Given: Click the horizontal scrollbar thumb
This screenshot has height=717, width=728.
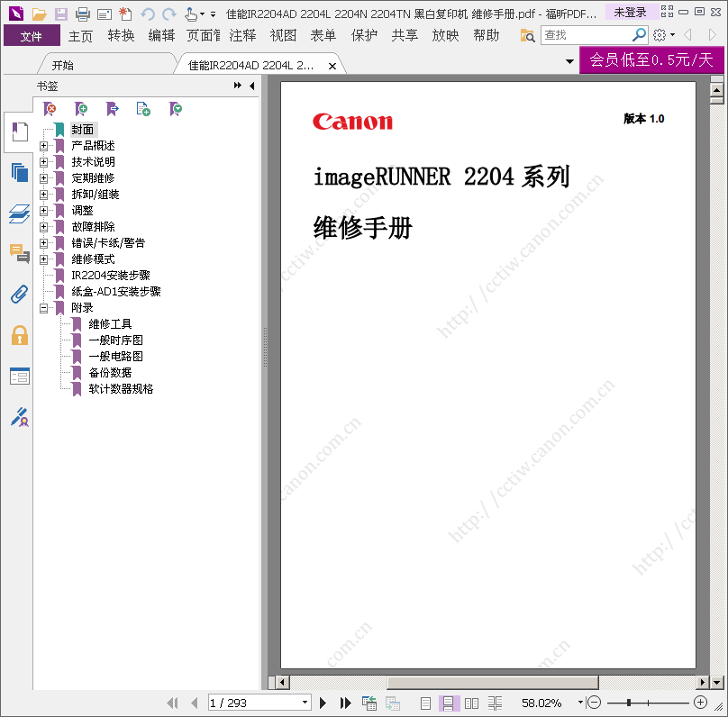Looking at the screenshot, I should pyautogui.click(x=493, y=683).
